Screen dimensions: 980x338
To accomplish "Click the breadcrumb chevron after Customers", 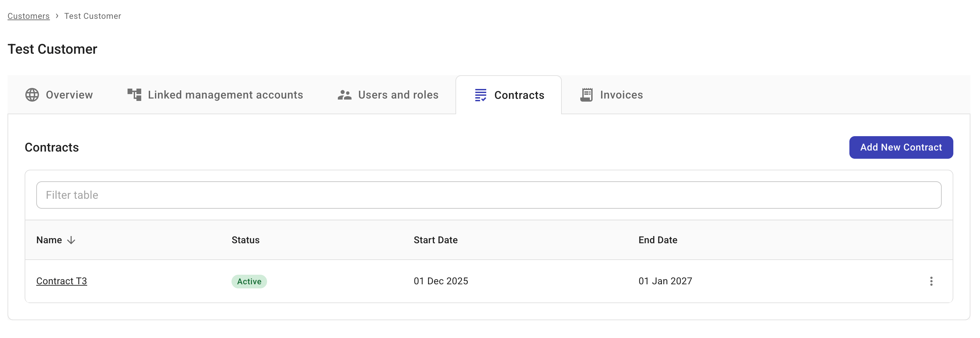I will 57,16.
